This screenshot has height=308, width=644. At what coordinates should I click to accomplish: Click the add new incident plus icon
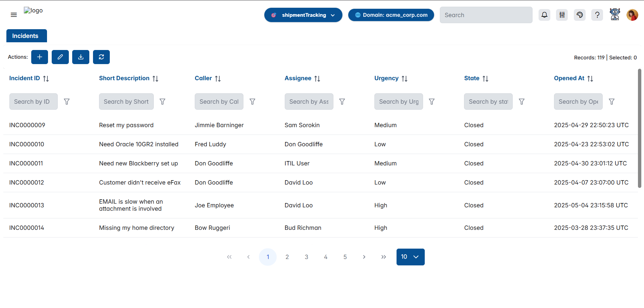point(39,57)
